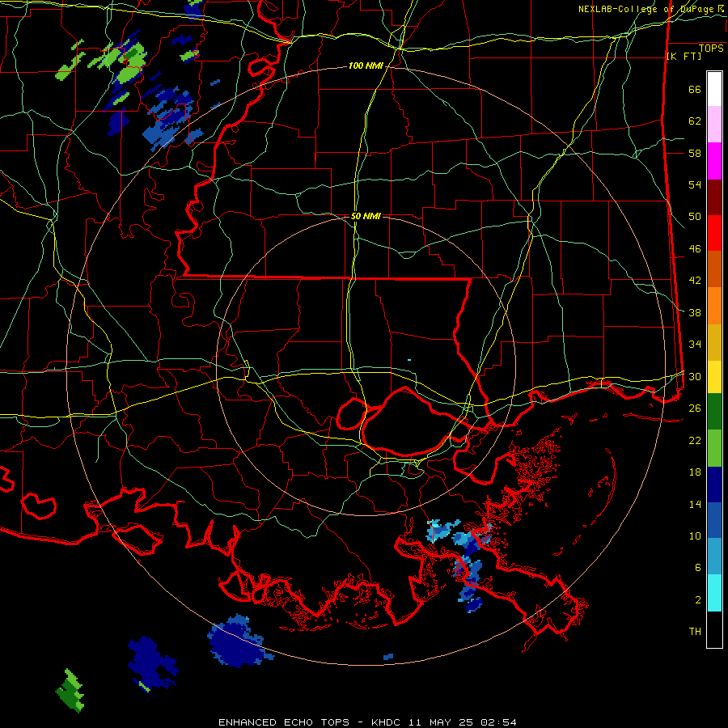Click the tiny cyan echo inside the 50 NMI ring
Screen dimensions: 728x728
pyautogui.click(x=409, y=360)
